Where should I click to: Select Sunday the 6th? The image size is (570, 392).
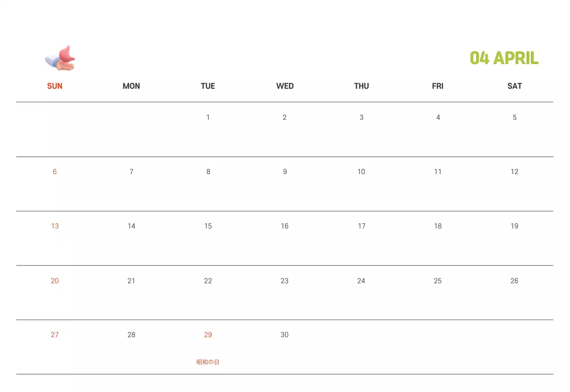tap(55, 172)
